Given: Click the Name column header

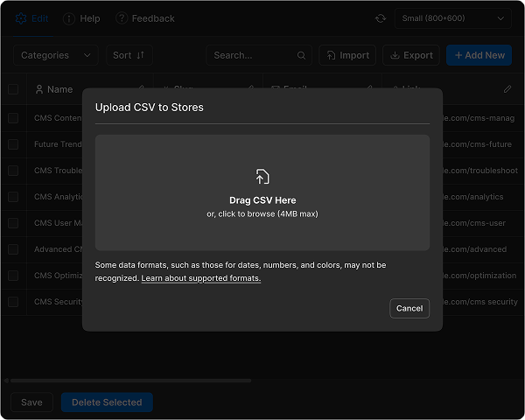Looking at the screenshot, I should coord(90,89).
